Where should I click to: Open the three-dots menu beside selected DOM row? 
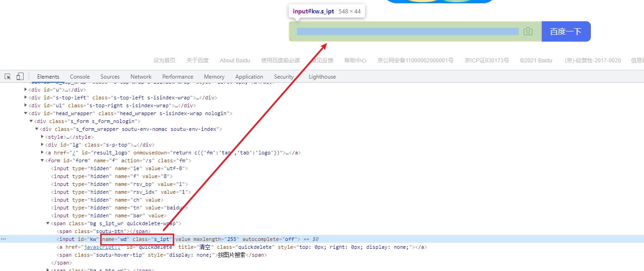pos(3,239)
